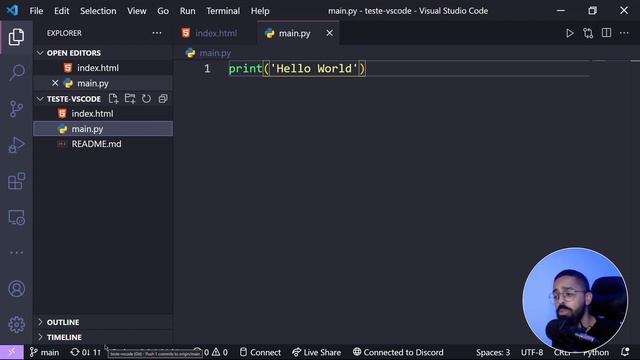Select index.html under Open Editors
Image resolution: width=640 pixels, height=360 pixels.
click(x=103, y=68)
